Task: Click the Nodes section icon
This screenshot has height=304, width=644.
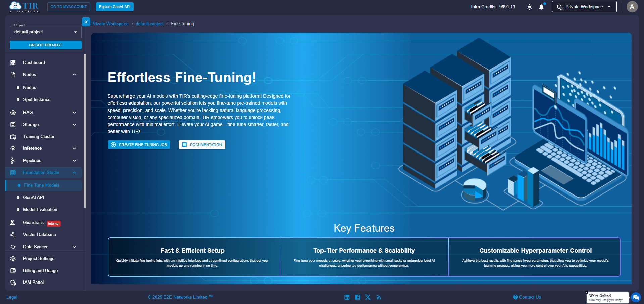Action: tap(13, 75)
